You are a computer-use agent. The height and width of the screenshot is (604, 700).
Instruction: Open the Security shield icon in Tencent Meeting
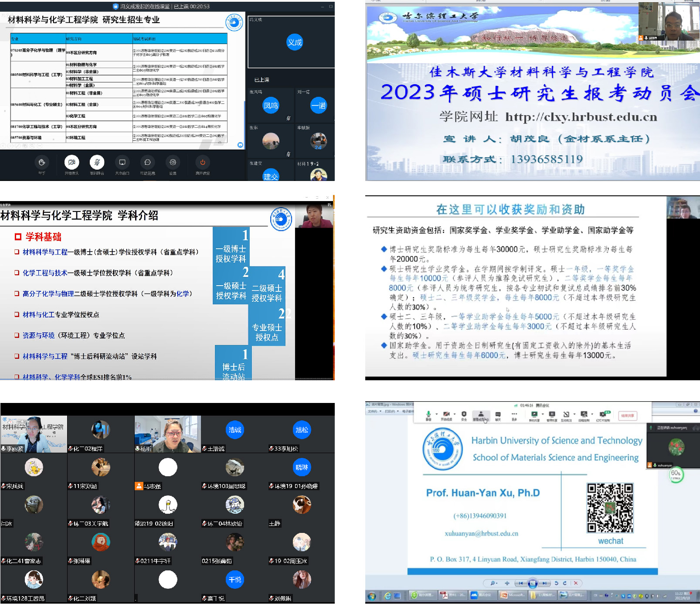pyautogui.click(x=464, y=414)
